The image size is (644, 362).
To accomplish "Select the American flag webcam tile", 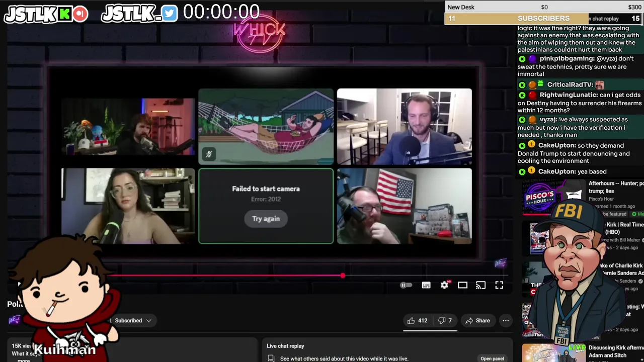I will tap(404, 206).
